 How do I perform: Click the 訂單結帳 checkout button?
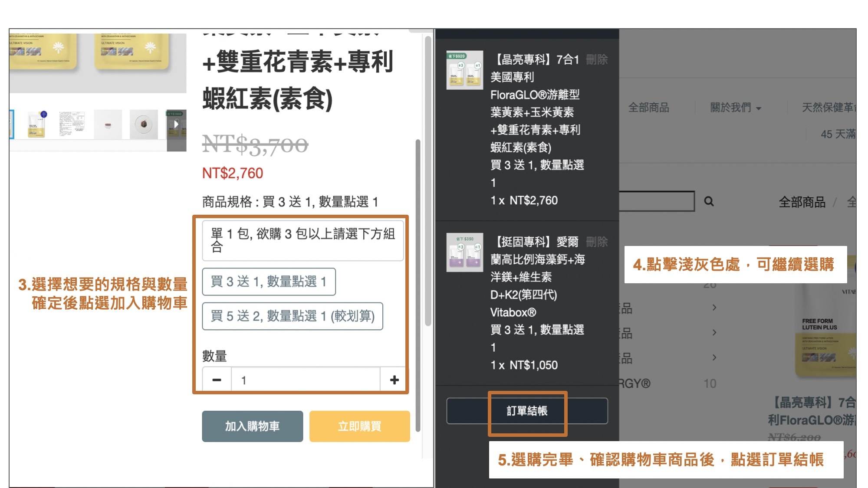coord(527,411)
